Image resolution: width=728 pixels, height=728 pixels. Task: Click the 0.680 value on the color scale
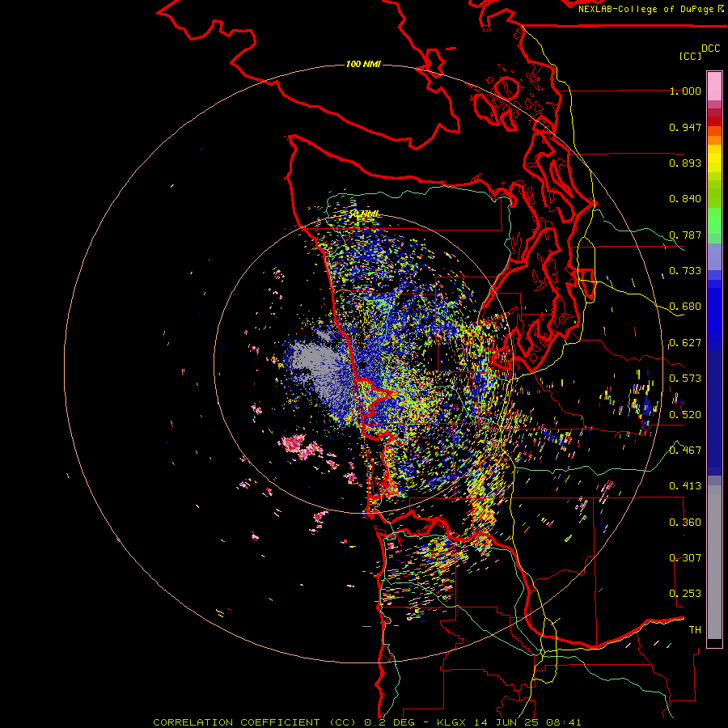(x=685, y=307)
